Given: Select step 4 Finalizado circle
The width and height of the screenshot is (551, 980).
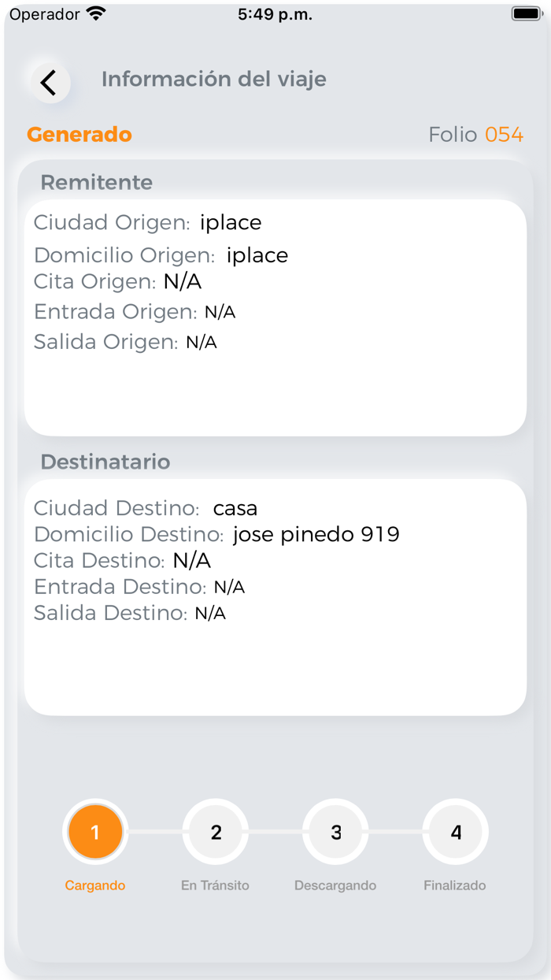Looking at the screenshot, I should coord(455,831).
